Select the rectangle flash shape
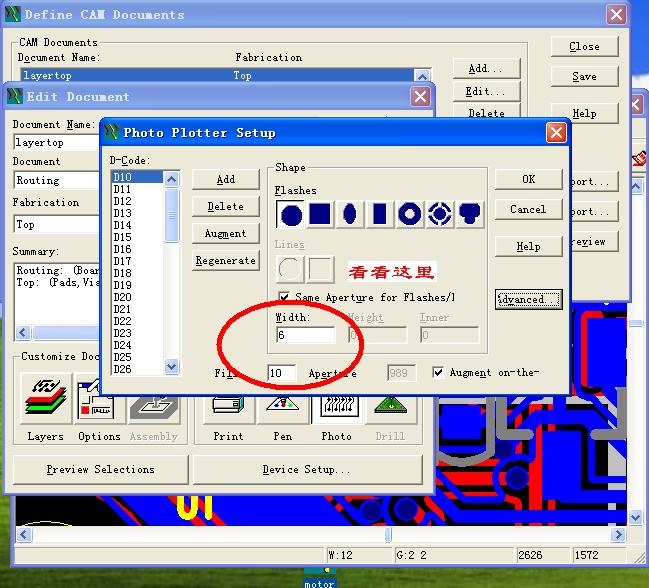 tap(380, 214)
